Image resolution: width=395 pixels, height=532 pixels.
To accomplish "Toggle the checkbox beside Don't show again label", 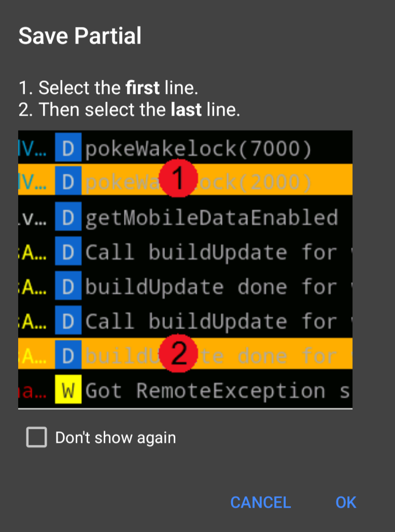I will [36, 438].
